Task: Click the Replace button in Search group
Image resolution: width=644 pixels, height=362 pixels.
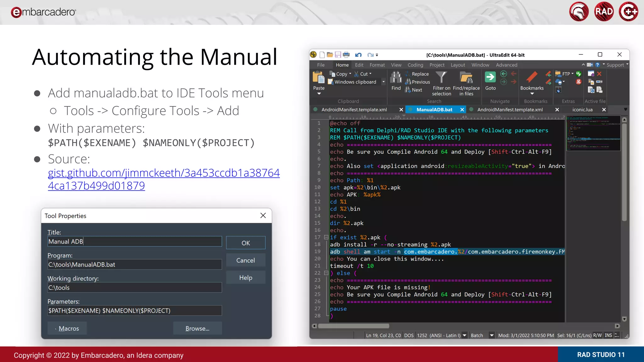Action: pos(417,74)
